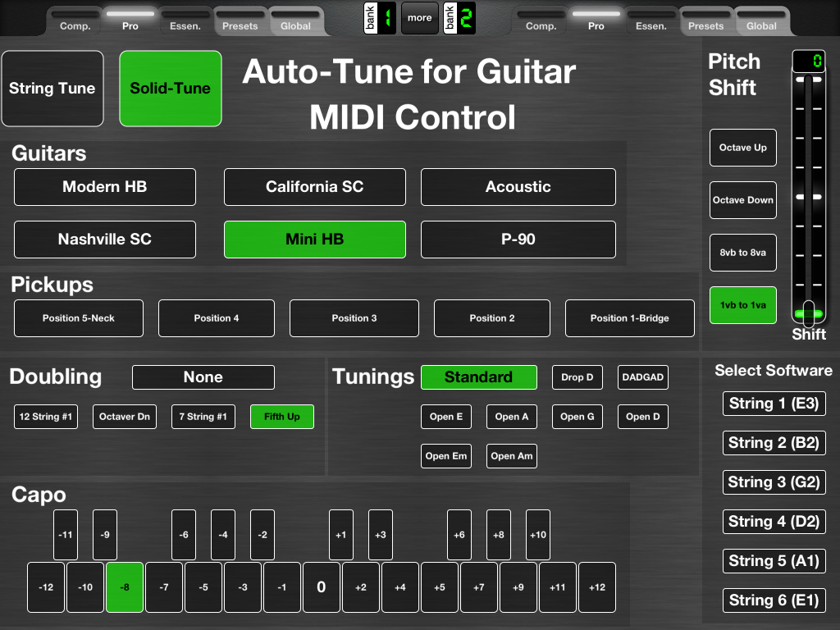840x630 pixels.
Task: Select the Nashville SC guitar
Action: [105, 240]
